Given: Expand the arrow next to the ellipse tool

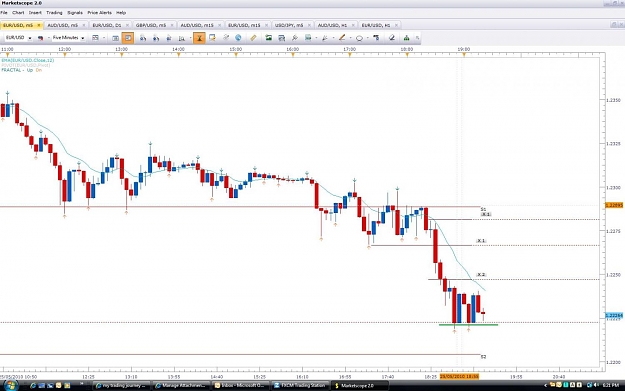Looking at the screenshot, I should coord(368,38).
